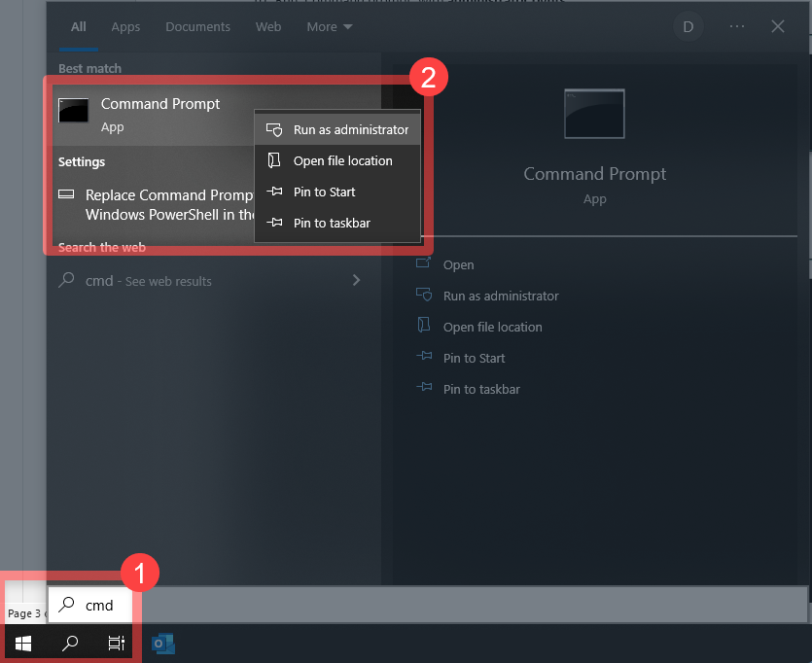
Task: Click the D user profile icon
Action: 688,26
